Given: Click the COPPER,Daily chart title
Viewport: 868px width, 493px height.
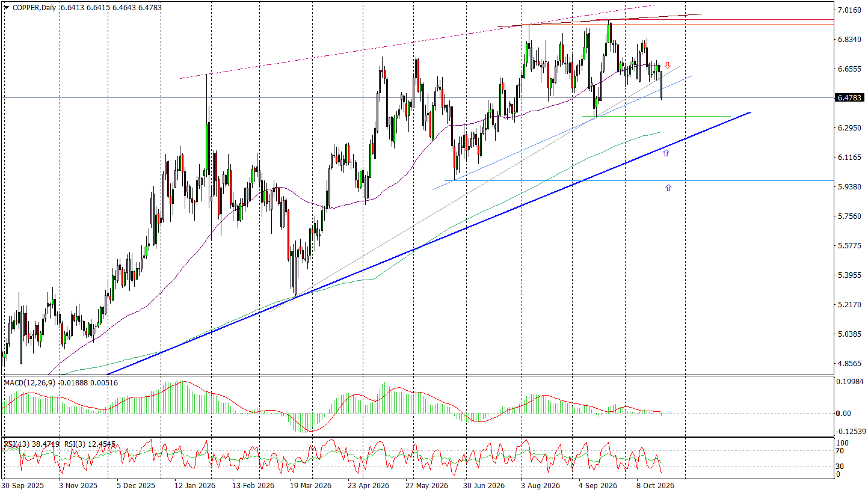Looking at the screenshot, I should (35, 7).
